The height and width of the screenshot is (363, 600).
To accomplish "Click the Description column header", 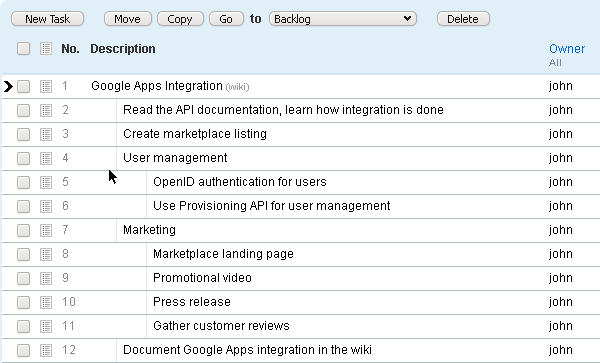I will tap(123, 49).
